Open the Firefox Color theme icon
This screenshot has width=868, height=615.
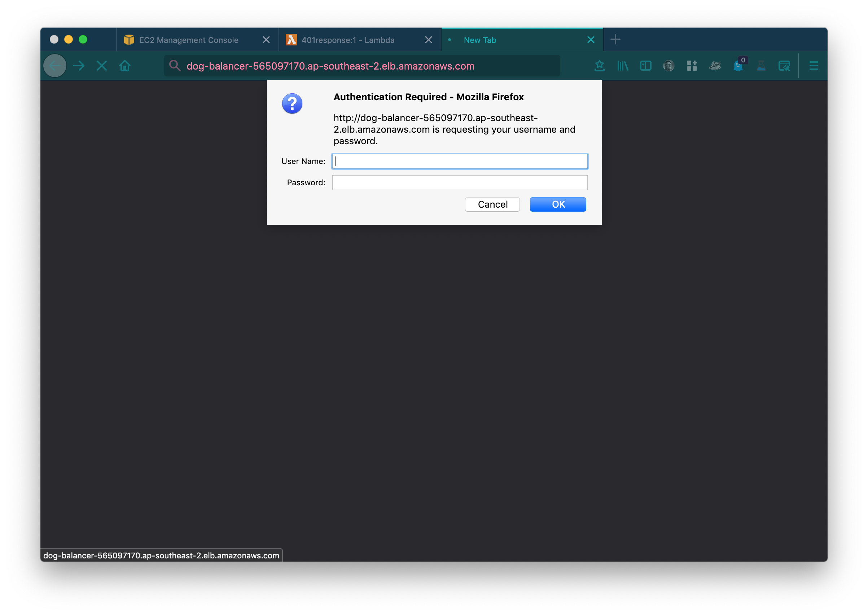pyautogui.click(x=784, y=66)
